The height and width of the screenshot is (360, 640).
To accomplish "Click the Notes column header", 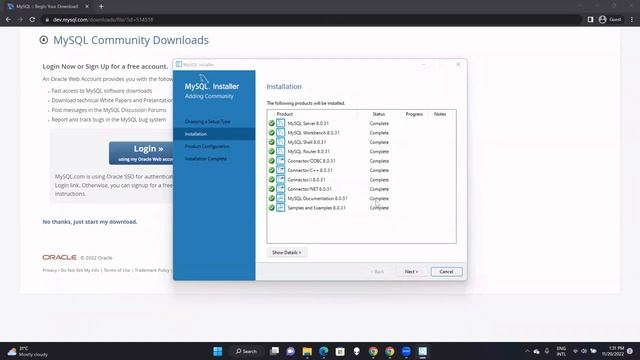I will 440,114.
